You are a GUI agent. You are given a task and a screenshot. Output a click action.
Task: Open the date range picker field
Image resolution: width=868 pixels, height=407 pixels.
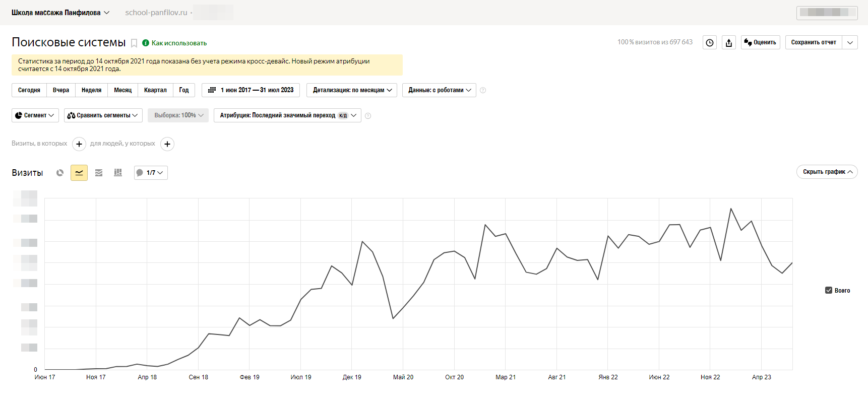coord(251,90)
